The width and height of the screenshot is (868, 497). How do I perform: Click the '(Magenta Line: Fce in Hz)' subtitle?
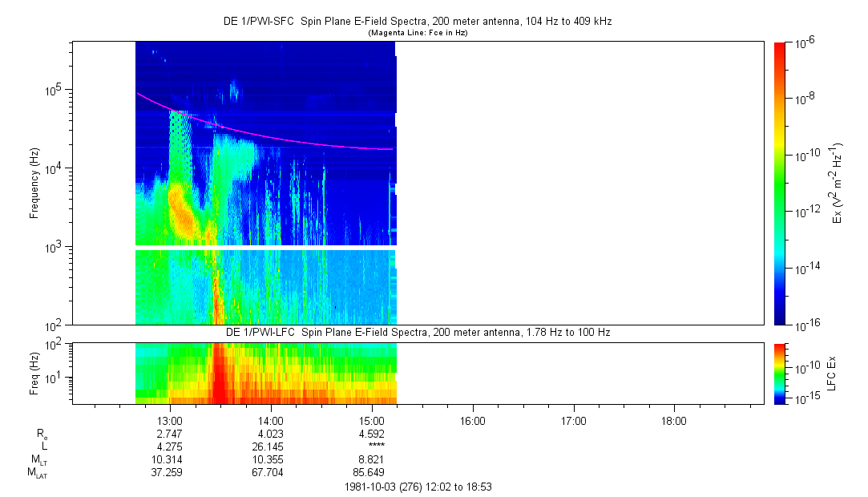417,33
